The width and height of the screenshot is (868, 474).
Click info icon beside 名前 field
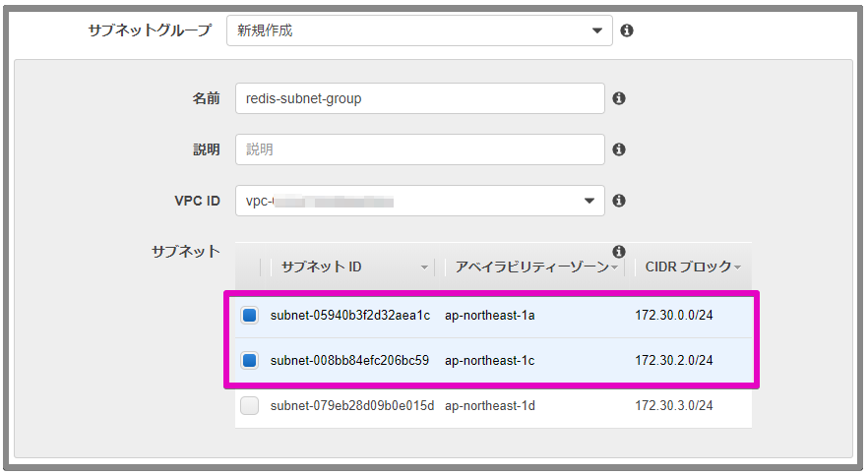tap(619, 98)
